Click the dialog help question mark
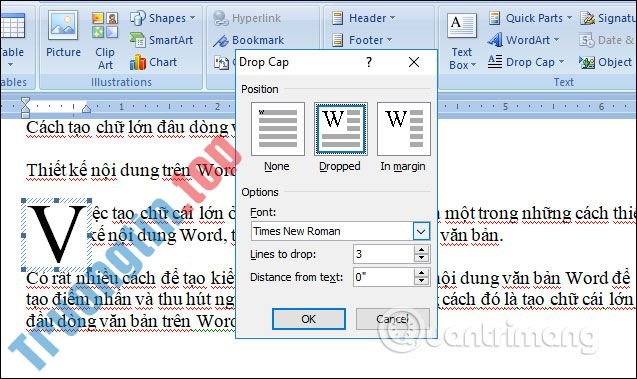Viewport: 637px width, 379px height. coord(368,62)
